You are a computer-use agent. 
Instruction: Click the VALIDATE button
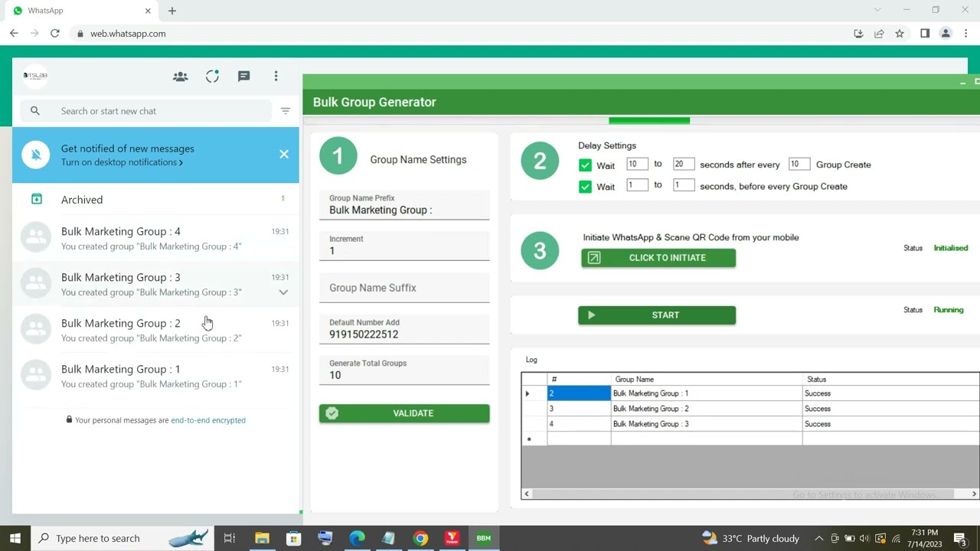[x=404, y=413]
